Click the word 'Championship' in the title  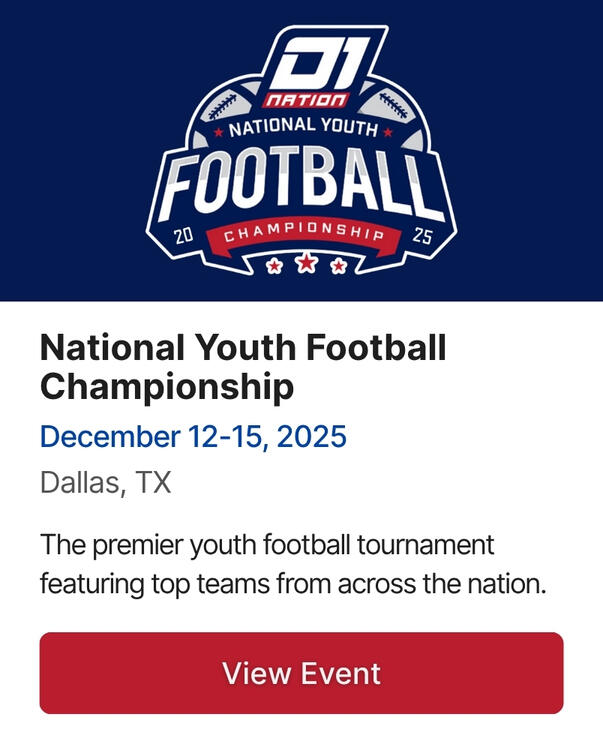click(167, 386)
